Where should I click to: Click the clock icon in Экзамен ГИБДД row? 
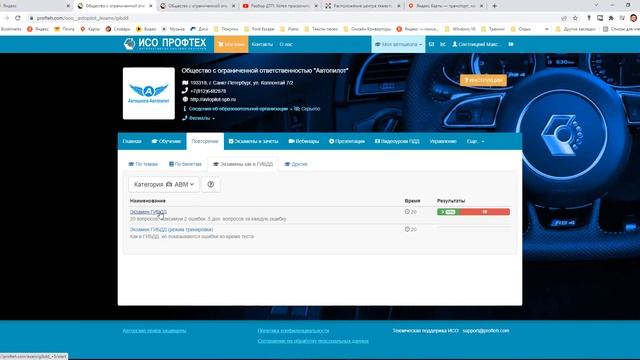tap(407, 212)
